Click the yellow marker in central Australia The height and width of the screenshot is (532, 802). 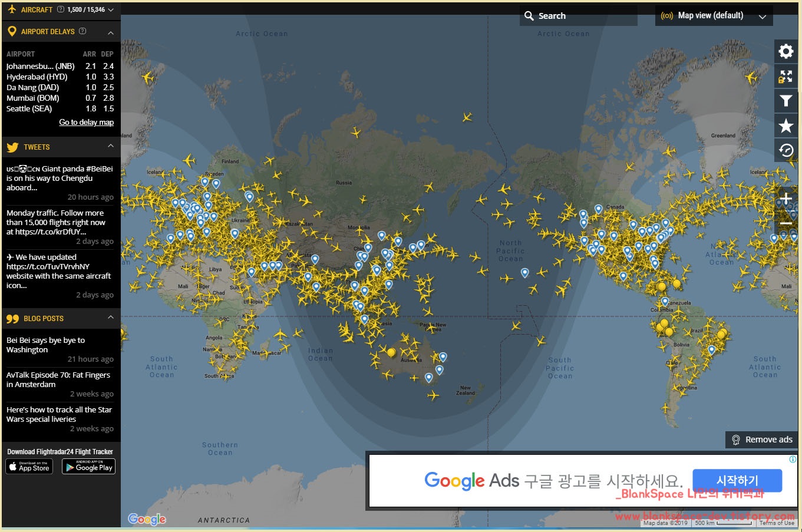(391, 352)
